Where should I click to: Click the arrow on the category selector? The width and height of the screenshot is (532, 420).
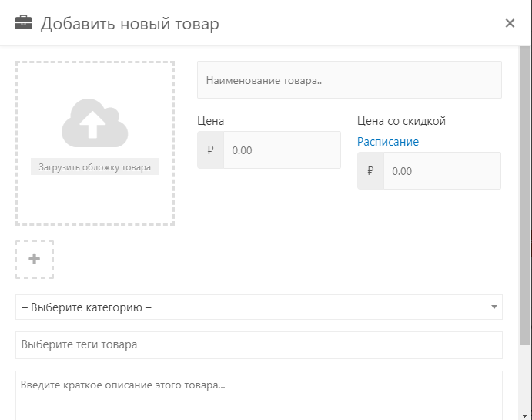coord(494,307)
